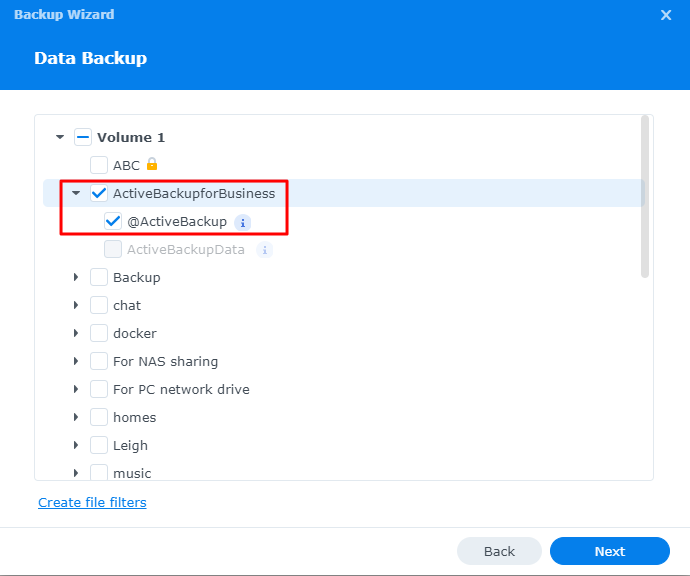Click the lock icon next to ABC
This screenshot has width=690, height=576.
(x=152, y=164)
